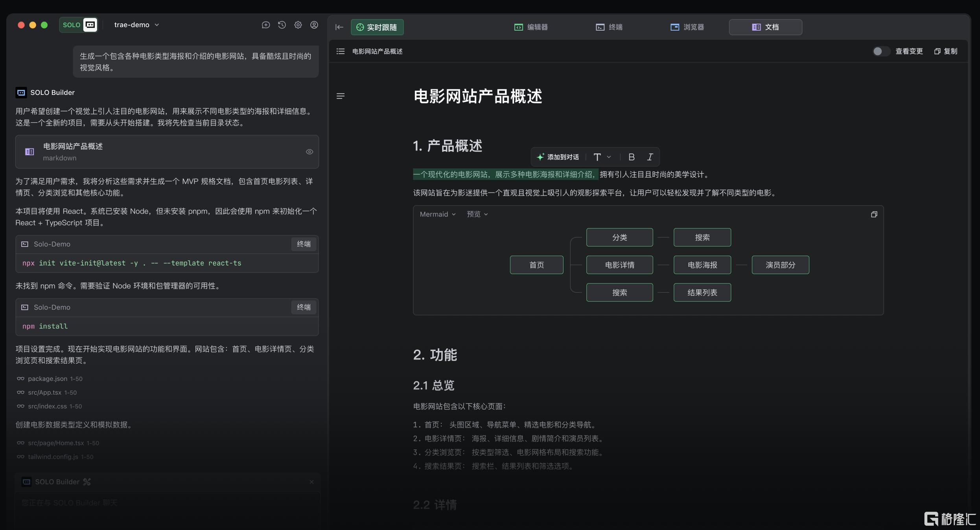The image size is (980, 530).
Task: Open the 预览 view dropdown
Action: tap(477, 214)
